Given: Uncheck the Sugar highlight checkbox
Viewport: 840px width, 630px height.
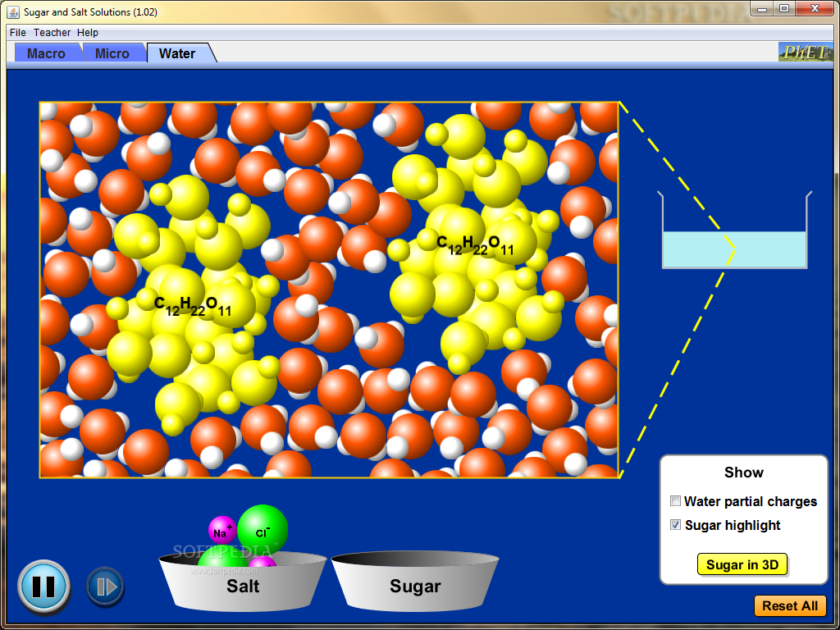Looking at the screenshot, I should pos(676,524).
